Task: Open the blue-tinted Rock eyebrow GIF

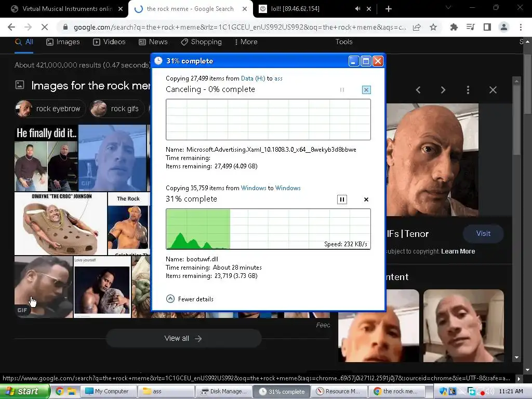Action: [x=112, y=158]
